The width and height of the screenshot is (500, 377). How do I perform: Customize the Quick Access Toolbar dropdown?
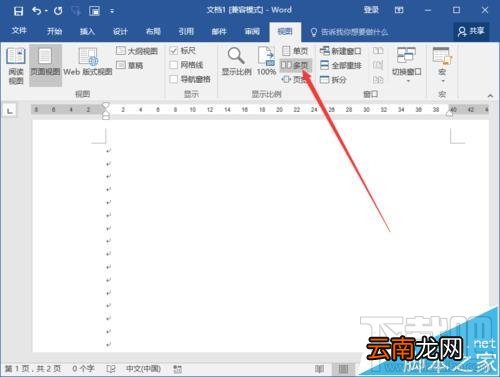112,11
